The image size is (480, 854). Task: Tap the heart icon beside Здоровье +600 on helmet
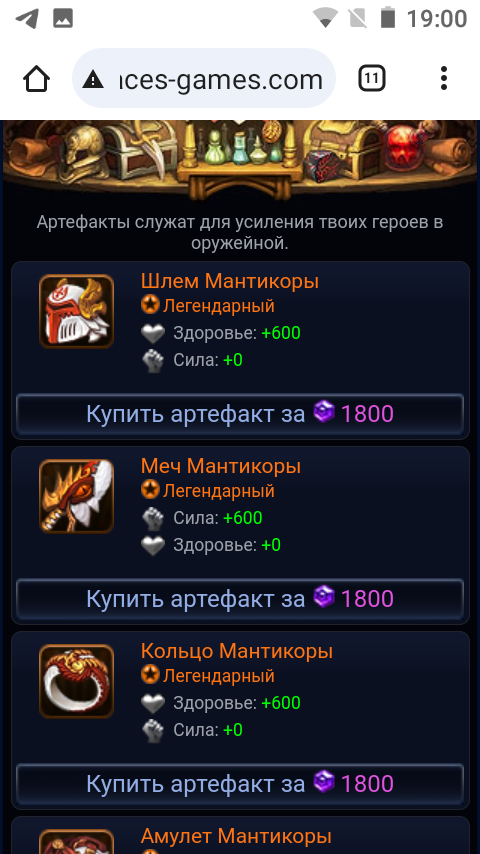(153, 333)
